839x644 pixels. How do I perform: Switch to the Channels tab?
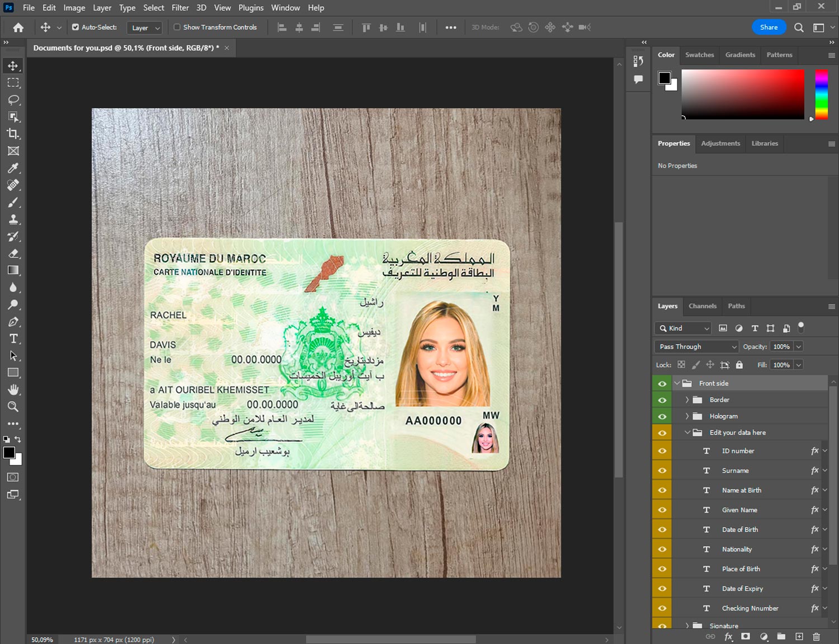click(702, 306)
